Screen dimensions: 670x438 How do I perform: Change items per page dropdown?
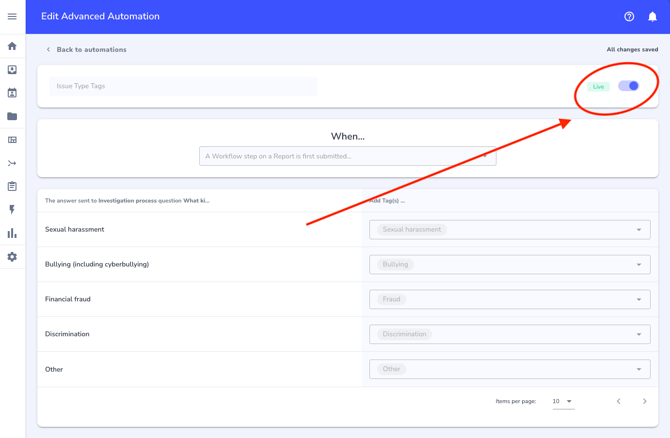click(562, 401)
